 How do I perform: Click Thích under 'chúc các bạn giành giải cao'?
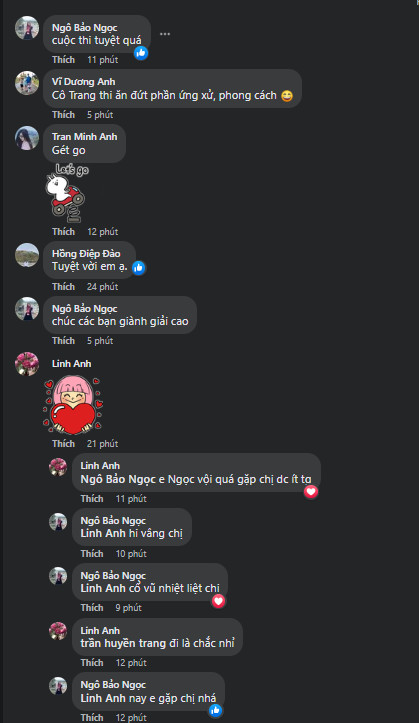[63, 341]
